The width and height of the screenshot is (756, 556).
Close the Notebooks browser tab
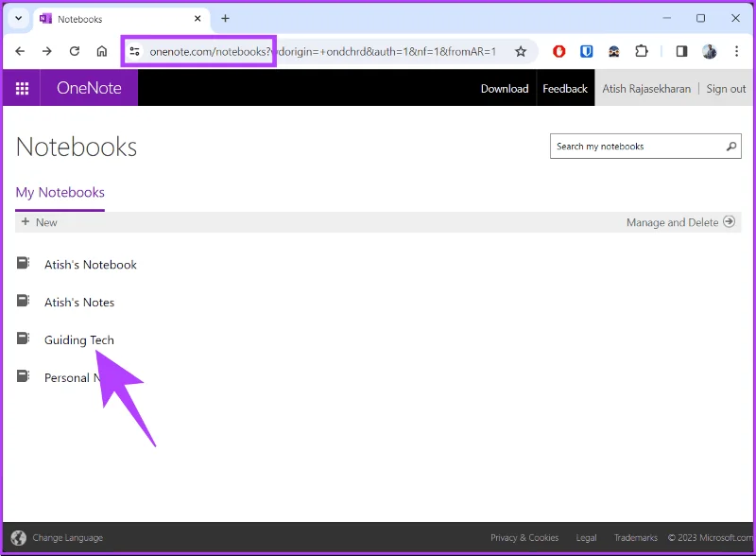point(198,19)
